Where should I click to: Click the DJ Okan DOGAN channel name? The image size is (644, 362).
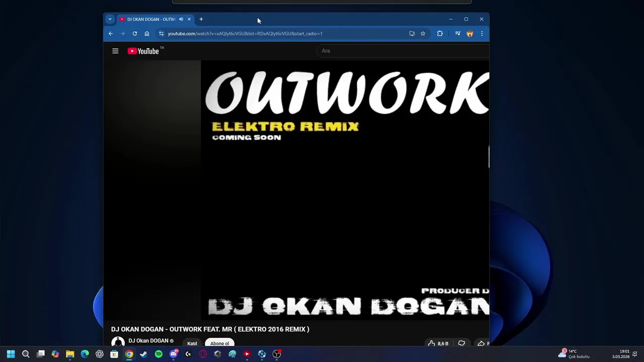tap(148, 341)
